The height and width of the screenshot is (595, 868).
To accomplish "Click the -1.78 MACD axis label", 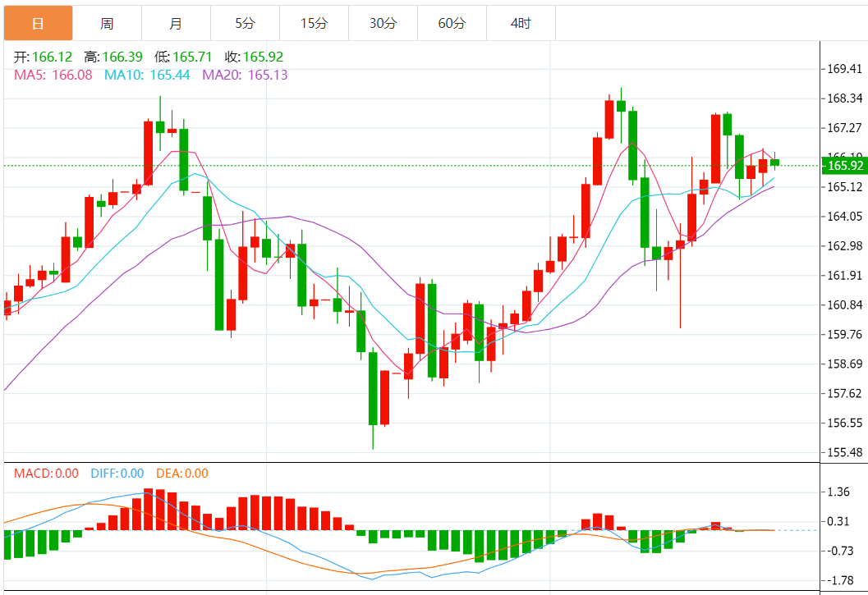I will (x=838, y=580).
